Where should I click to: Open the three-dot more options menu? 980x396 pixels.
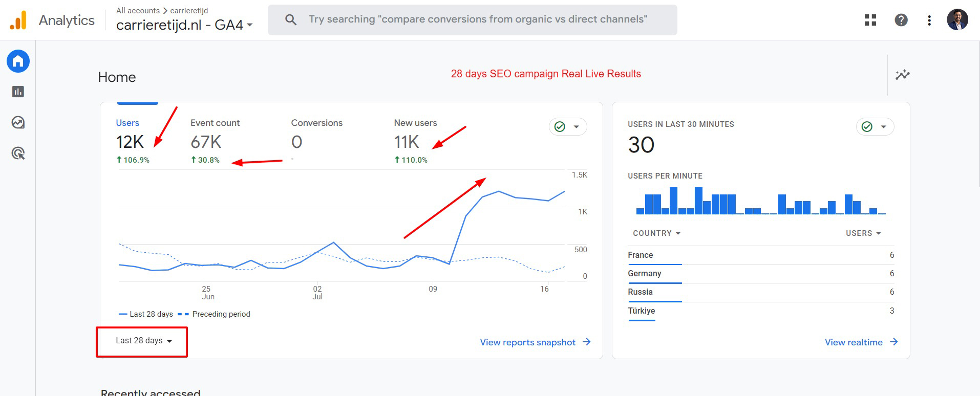click(929, 20)
